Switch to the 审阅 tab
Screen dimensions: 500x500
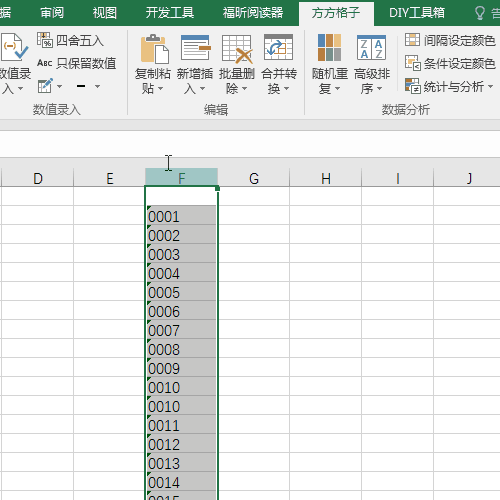coord(52,13)
